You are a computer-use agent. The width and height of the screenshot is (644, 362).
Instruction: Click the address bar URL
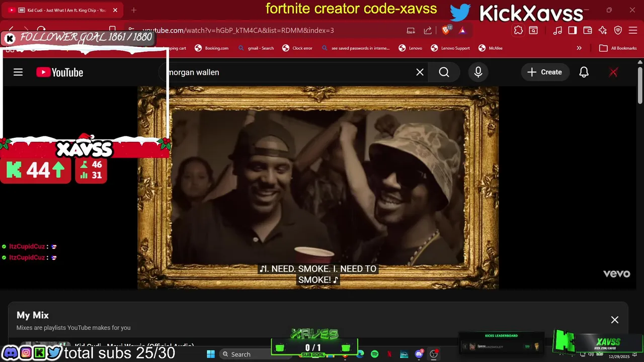pos(238,30)
